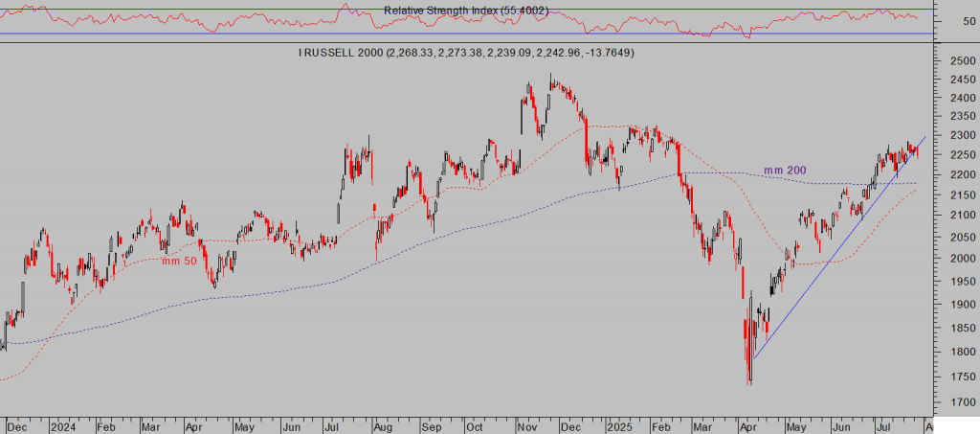The height and width of the screenshot is (434, 980).
Task: Click the 2200 price axis label
Action: point(963,174)
